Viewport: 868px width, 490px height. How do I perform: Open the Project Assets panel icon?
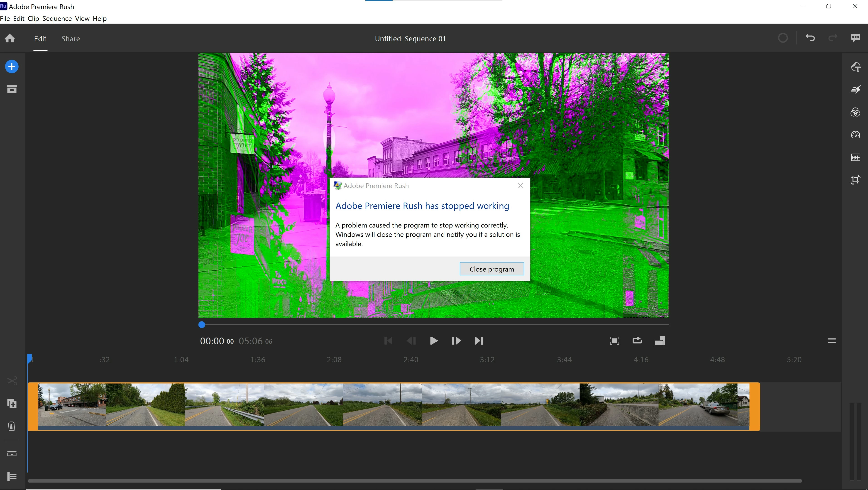coord(12,89)
